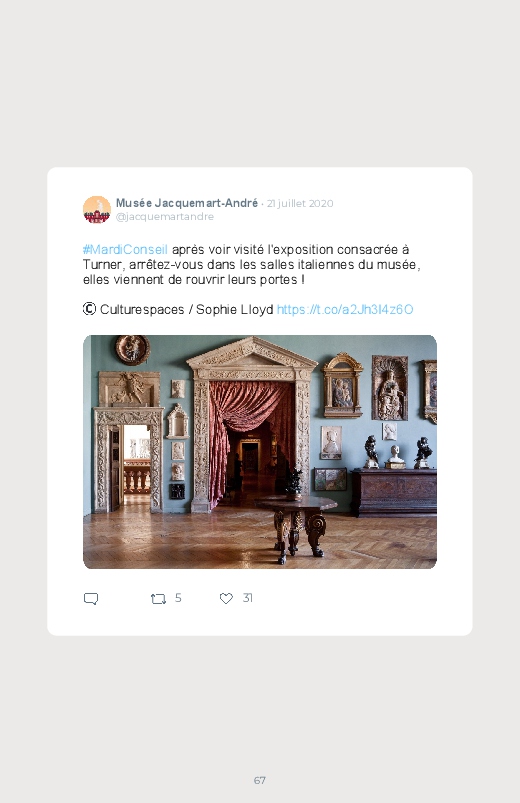Click the round wooden table in photo
This screenshot has width=520, height=803.
297,527
